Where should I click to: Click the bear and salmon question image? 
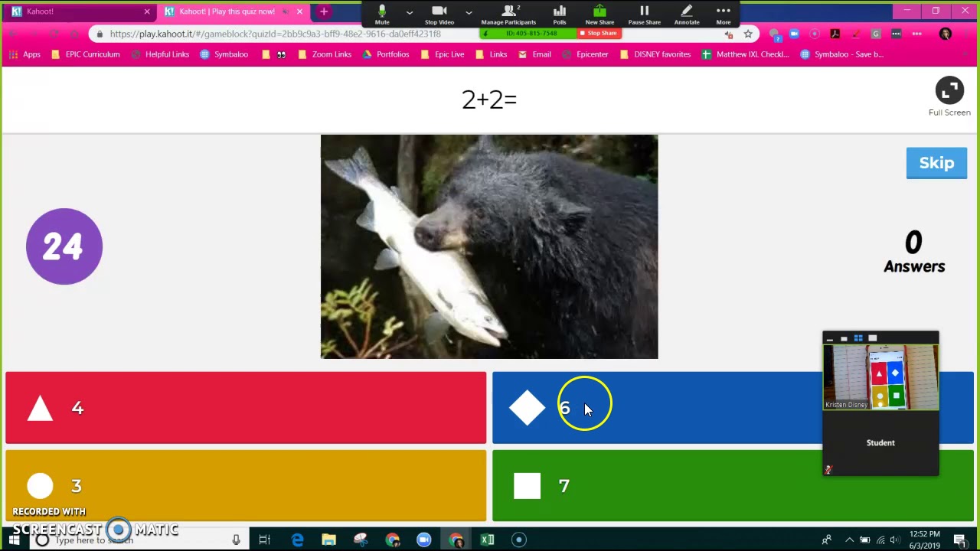click(489, 246)
